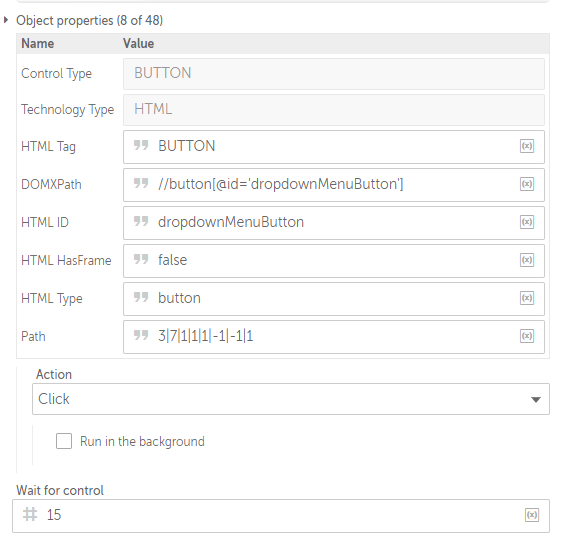Insert variable in HTML HasFrame field

[527, 260]
